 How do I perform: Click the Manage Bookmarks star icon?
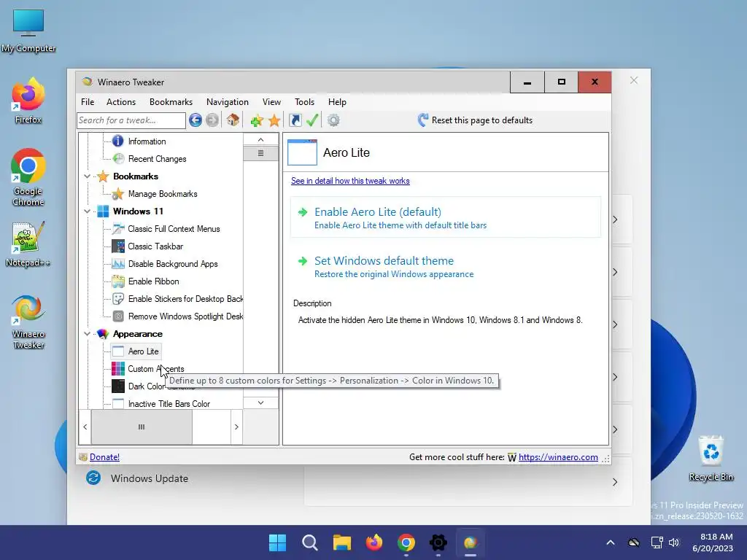[x=118, y=194]
